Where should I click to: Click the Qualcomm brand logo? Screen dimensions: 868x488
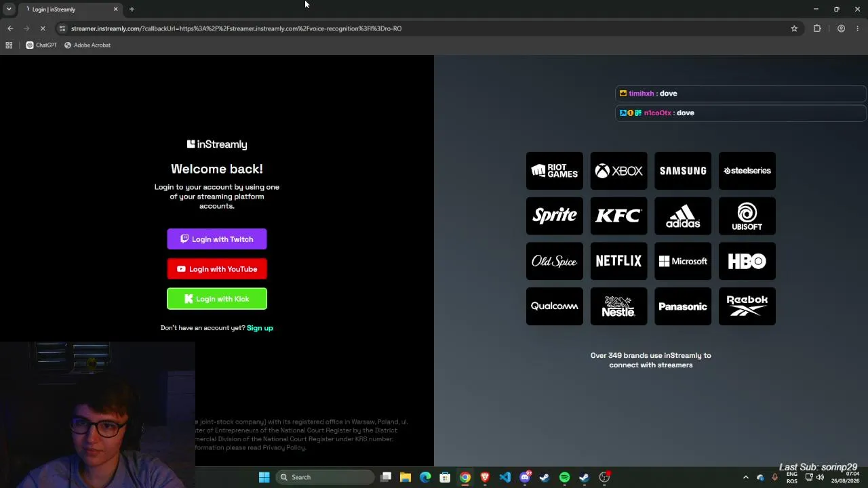pos(555,306)
